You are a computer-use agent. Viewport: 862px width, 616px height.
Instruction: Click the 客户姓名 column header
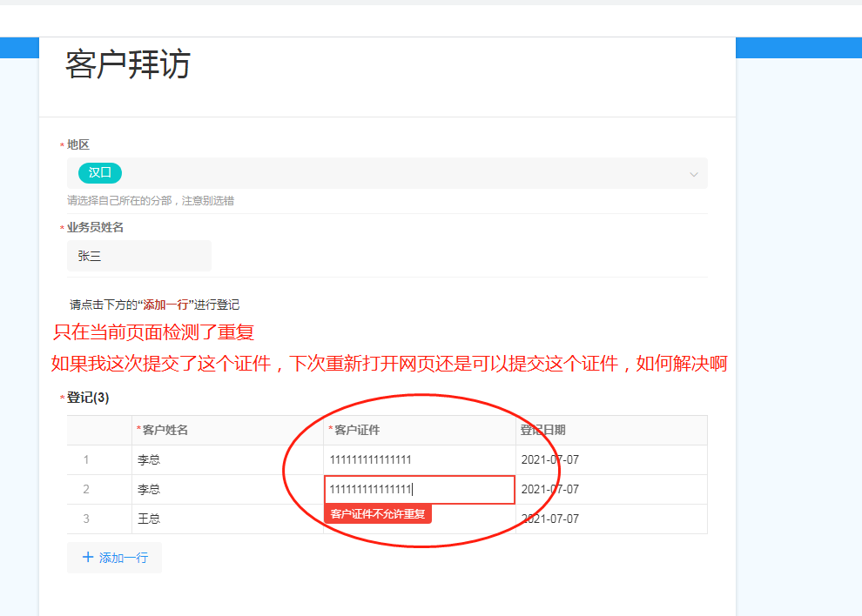227,431
